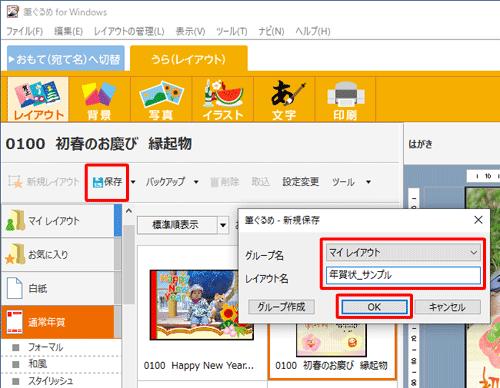Expand the ツール dropdown arrow

click(368, 182)
